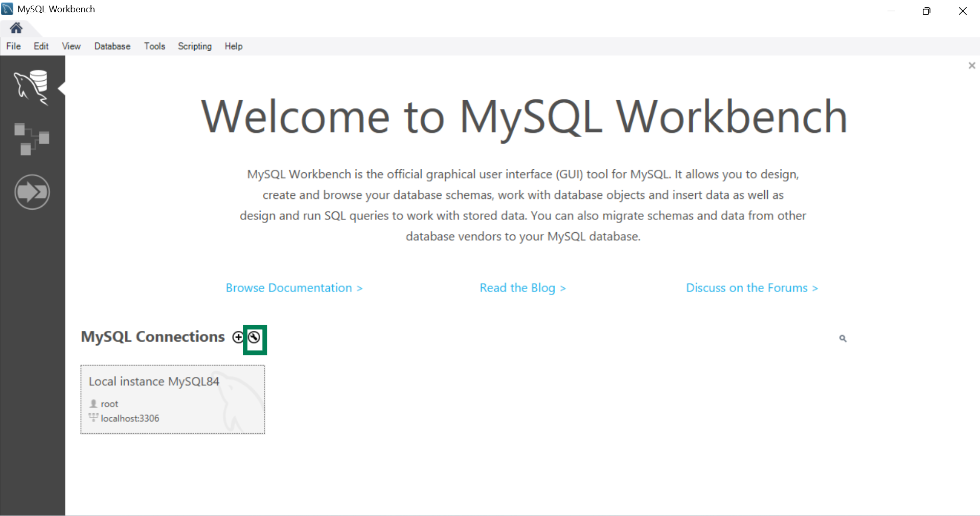Click the MySQL Workbench title bar dolphin icon
The image size is (980, 516).
tap(7, 9)
